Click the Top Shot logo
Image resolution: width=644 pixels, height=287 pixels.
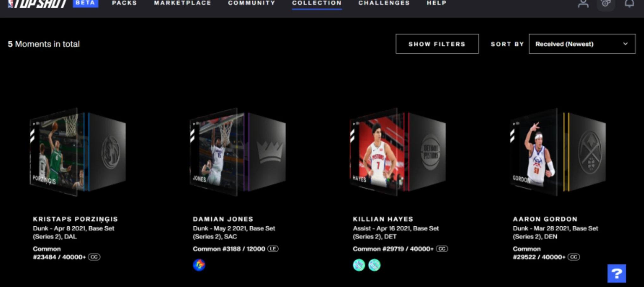(x=37, y=4)
